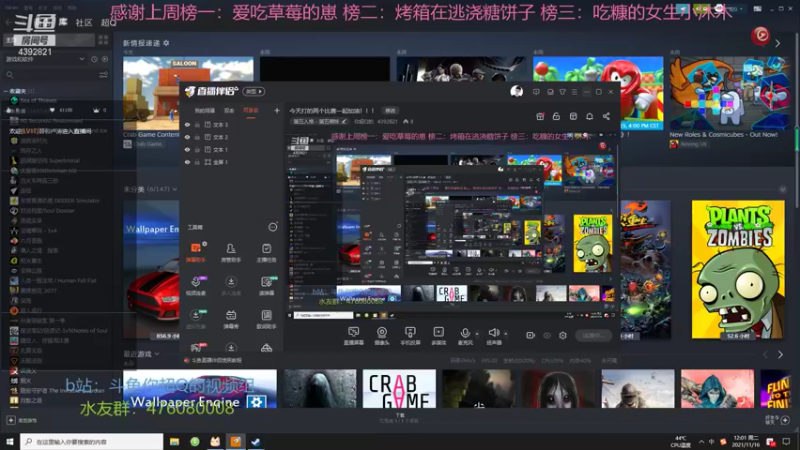
Task: Toggle the preview eye icon in the bottom bar
Action: (x=547, y=335)
